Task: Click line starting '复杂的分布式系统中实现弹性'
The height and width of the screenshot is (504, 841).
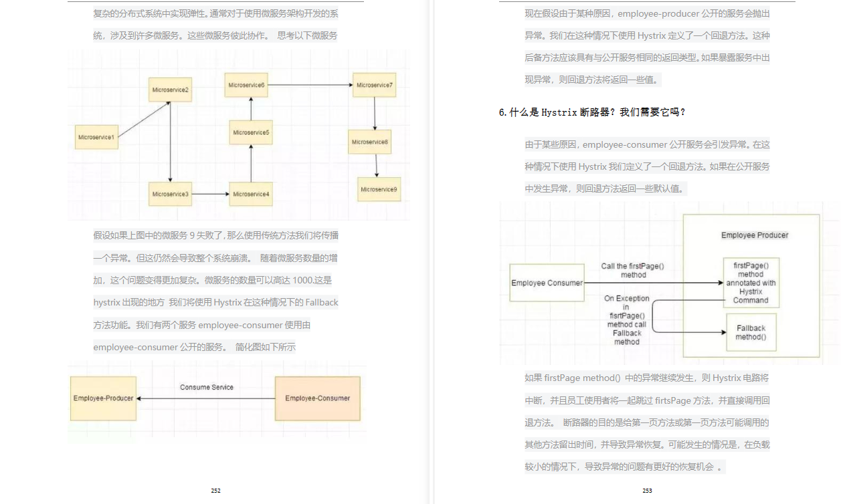Action: (215, 13)
